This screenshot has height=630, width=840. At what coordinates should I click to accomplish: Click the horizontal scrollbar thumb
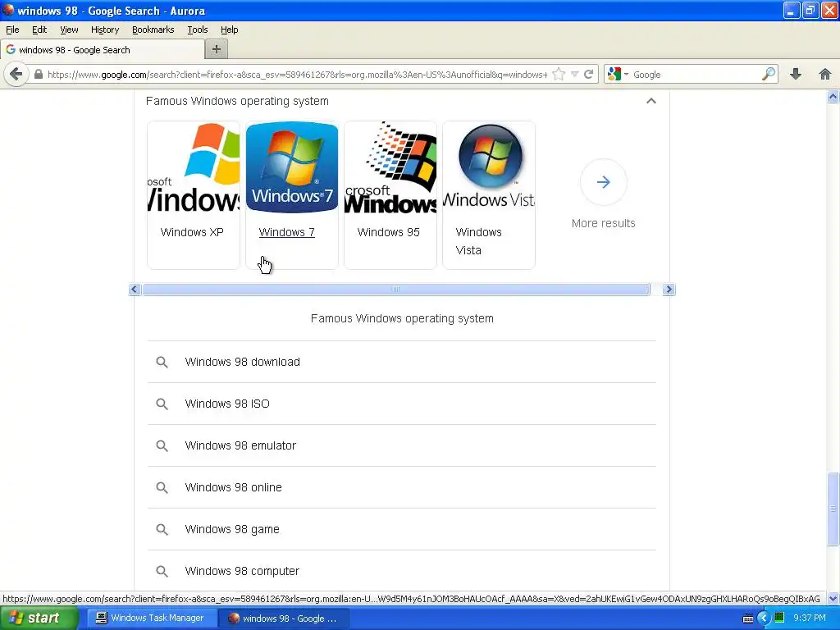point(396,290)
